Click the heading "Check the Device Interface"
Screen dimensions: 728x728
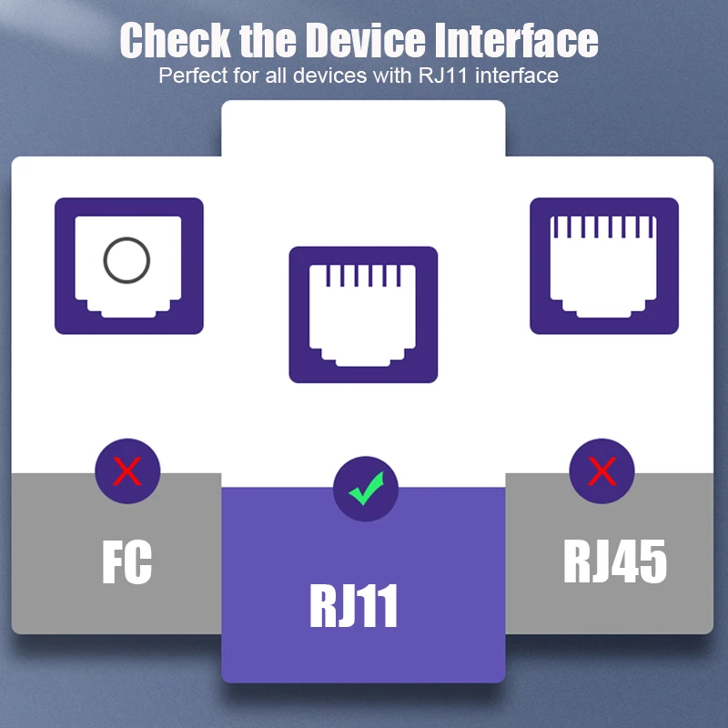(x=359, y=40)
